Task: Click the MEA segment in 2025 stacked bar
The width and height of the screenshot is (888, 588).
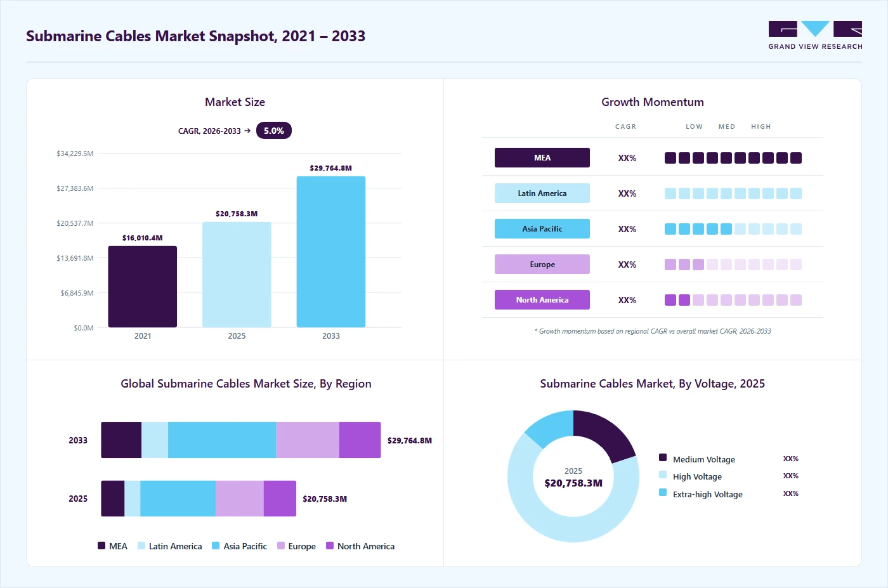Action: tap(113, 499)
